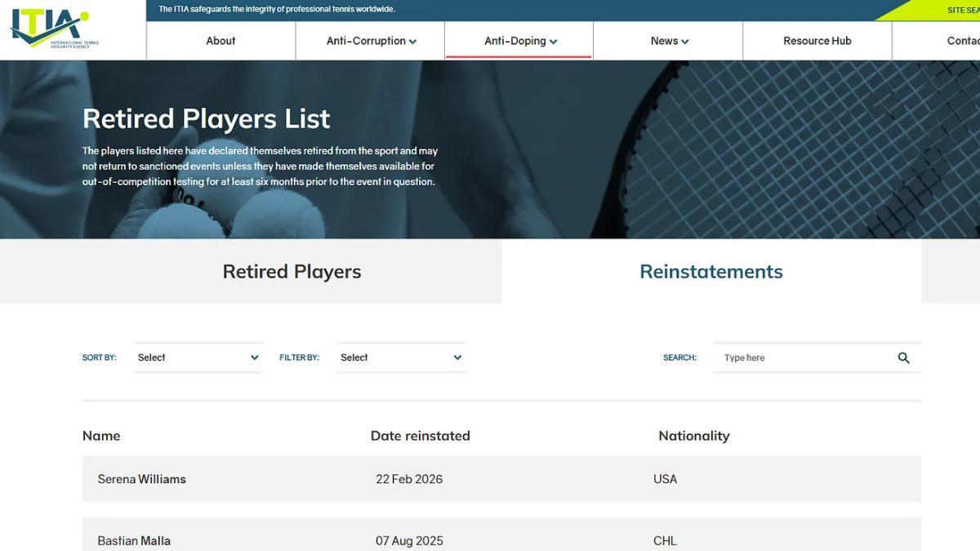The height and width of the screenshot is (551, 980).
Task: Switch to the Retired Players tab
Action: point(292,270)
